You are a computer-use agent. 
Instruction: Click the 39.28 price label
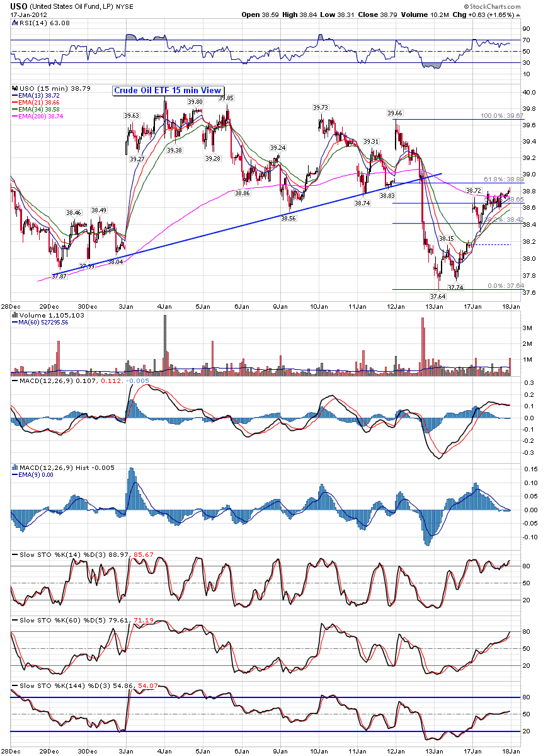click(213, 159)
